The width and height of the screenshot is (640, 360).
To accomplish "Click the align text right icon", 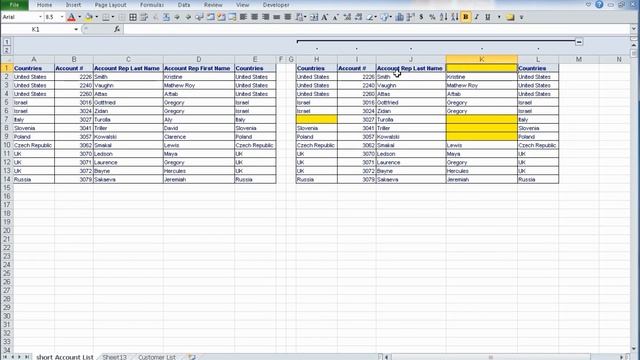I will pyautogui.click(x=266, y=17).
